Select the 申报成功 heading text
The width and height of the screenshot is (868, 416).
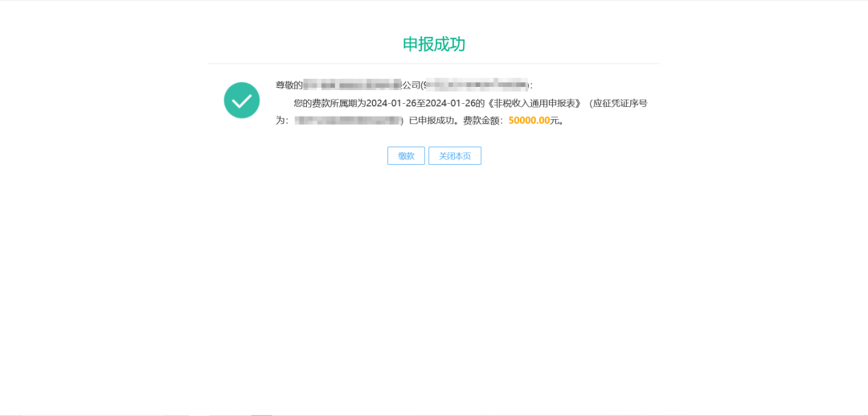click(x=434, y=44)
